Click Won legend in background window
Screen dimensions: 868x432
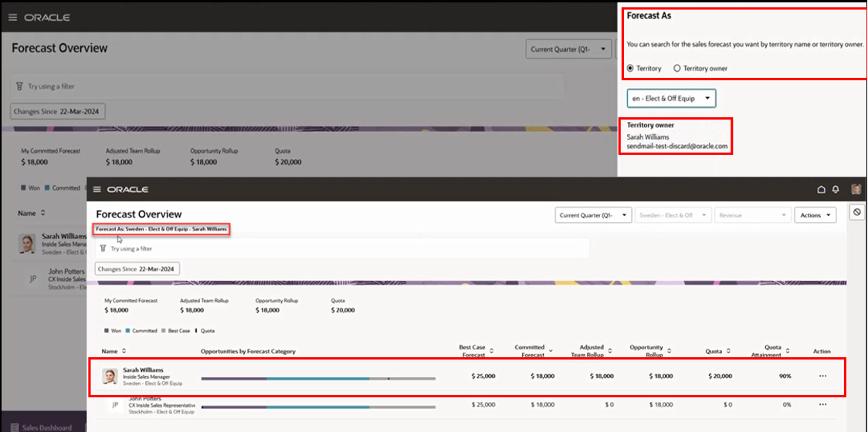[x=30, y=188]
